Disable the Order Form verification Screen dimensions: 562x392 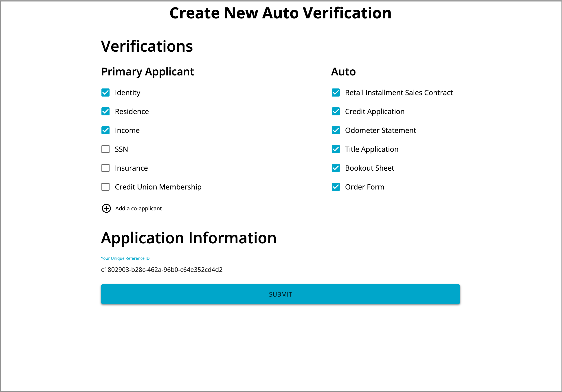coord(336,187)
